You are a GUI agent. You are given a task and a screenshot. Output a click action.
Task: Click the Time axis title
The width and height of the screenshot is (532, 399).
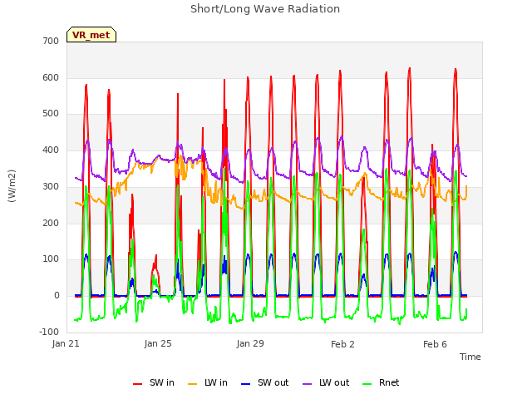(470, 357)
